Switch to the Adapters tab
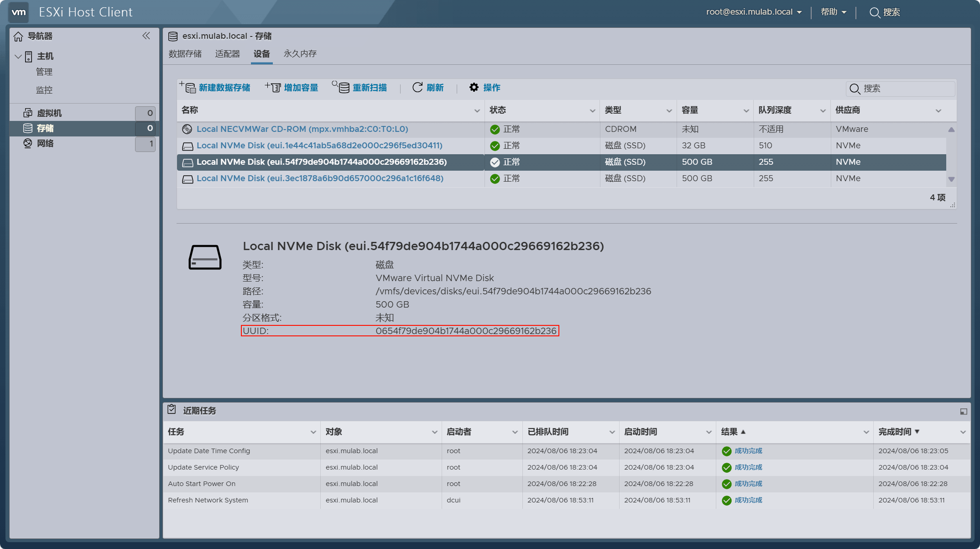Screen dimensions: 980x549 click(x=228, y=54)
